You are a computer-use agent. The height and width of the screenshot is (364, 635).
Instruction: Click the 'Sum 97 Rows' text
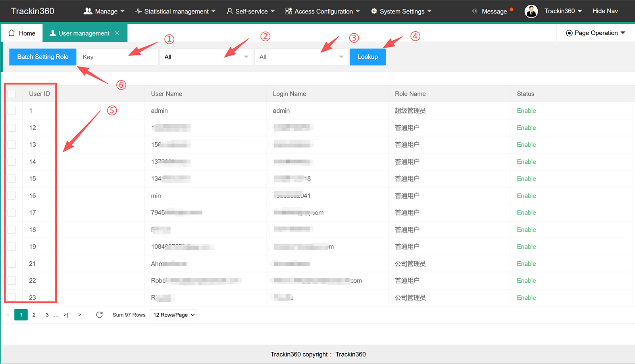pyautogui.click(x=129, y=315)
